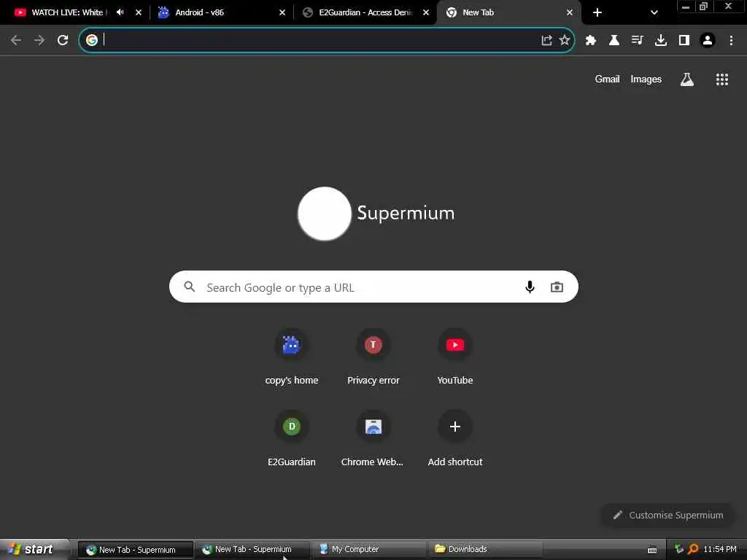747x560 pixels.
Task: Open the toolbar experiments flask icon
Action: point(614,40)
